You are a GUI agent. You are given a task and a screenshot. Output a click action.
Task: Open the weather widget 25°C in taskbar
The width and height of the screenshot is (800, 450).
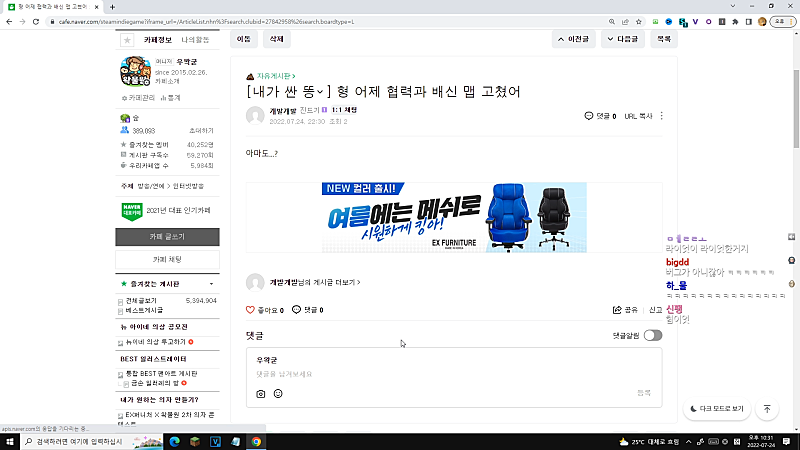point(649,442)
